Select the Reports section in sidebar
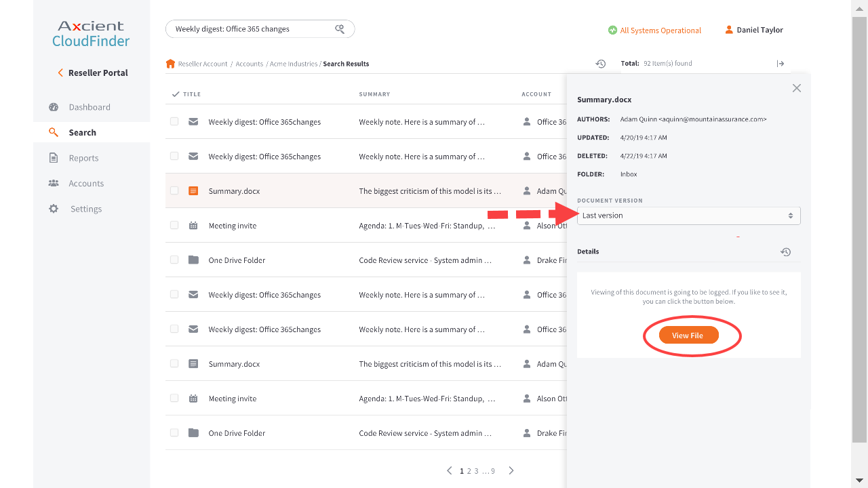The image size is (868, 488). pyautogui.click(x=83, y=157)
